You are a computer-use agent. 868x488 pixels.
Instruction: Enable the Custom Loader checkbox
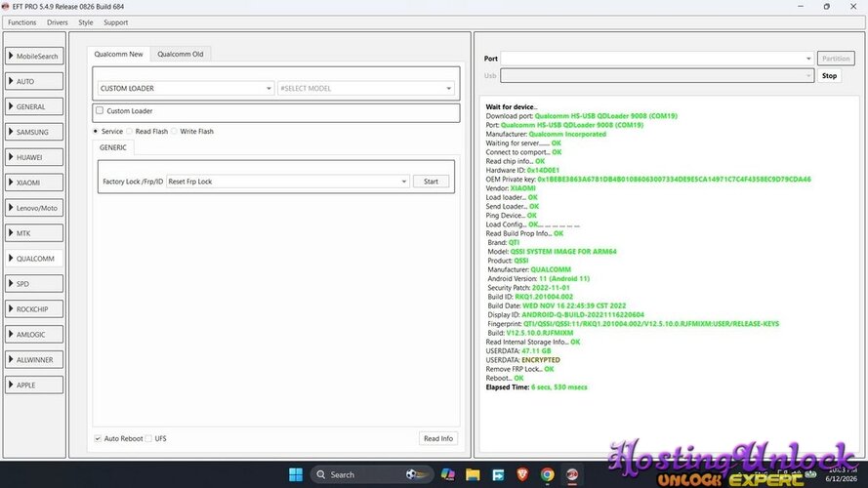point(100,110)
